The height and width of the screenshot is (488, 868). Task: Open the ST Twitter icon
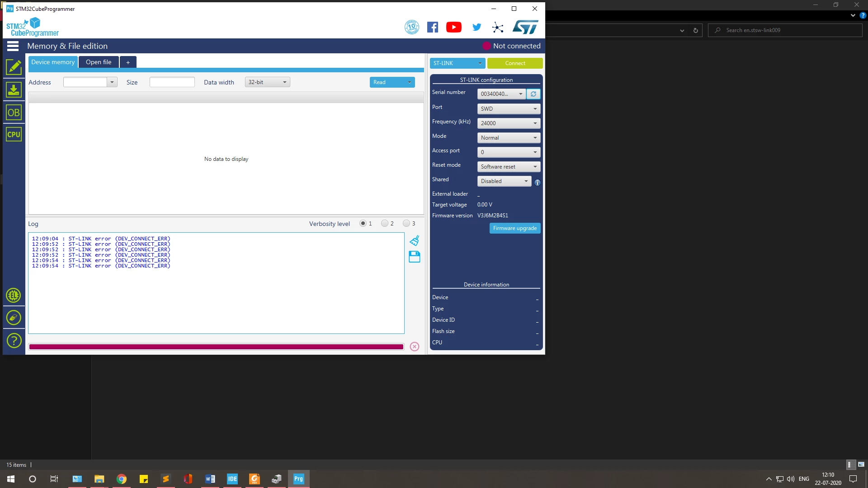[476, 27]
